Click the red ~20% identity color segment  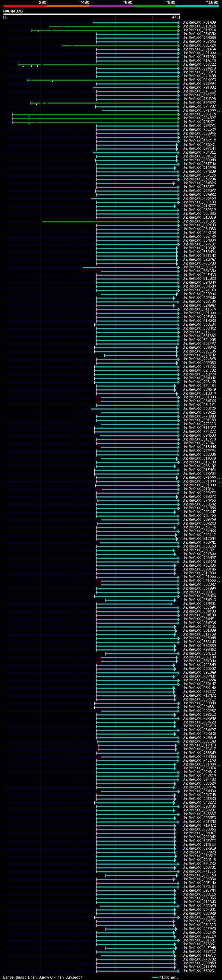point(25,6)
